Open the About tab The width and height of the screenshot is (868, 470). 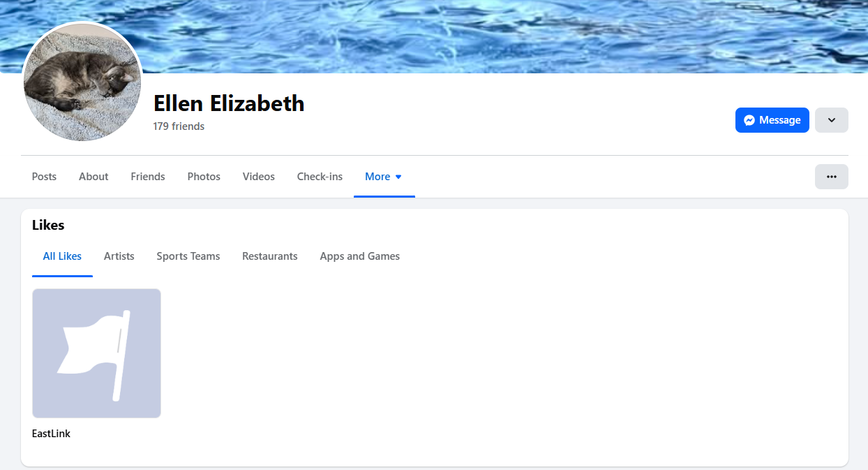(x=93, y=177)
